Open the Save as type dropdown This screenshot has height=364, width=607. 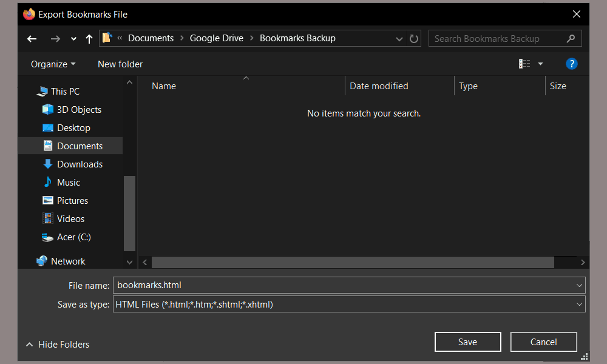579,304
